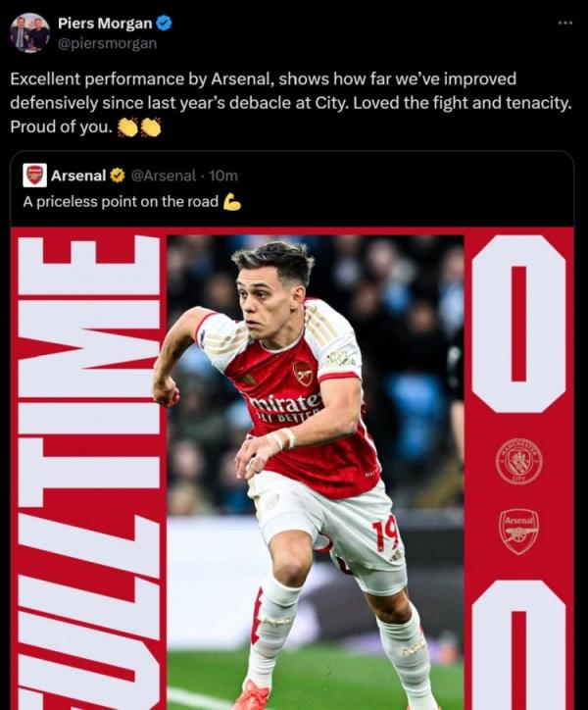Screen dimensions: 588x710
Task: Click Piers Morgan's profile avatar
Action: pyautogui.click(x=29, y=32)
